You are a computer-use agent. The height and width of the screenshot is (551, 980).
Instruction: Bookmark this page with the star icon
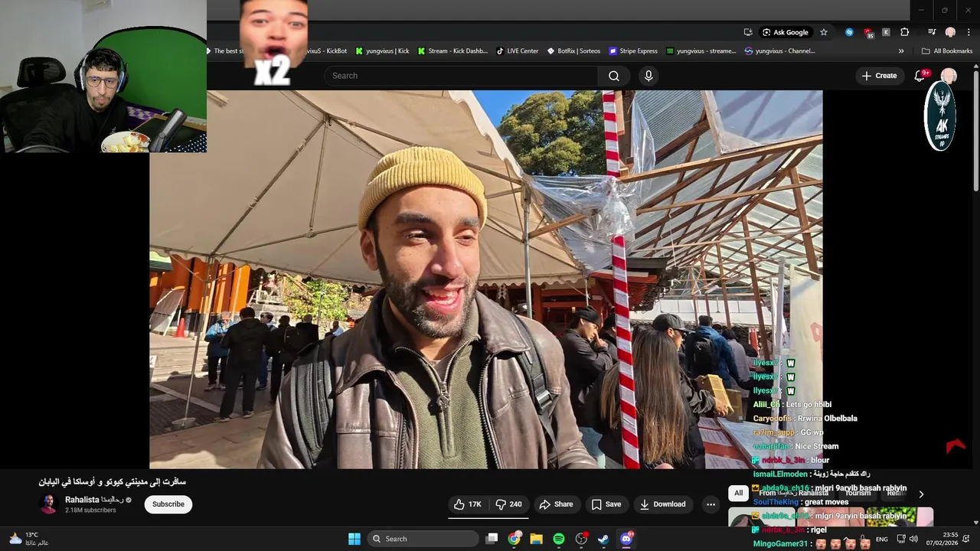click(x=824, y=32)
